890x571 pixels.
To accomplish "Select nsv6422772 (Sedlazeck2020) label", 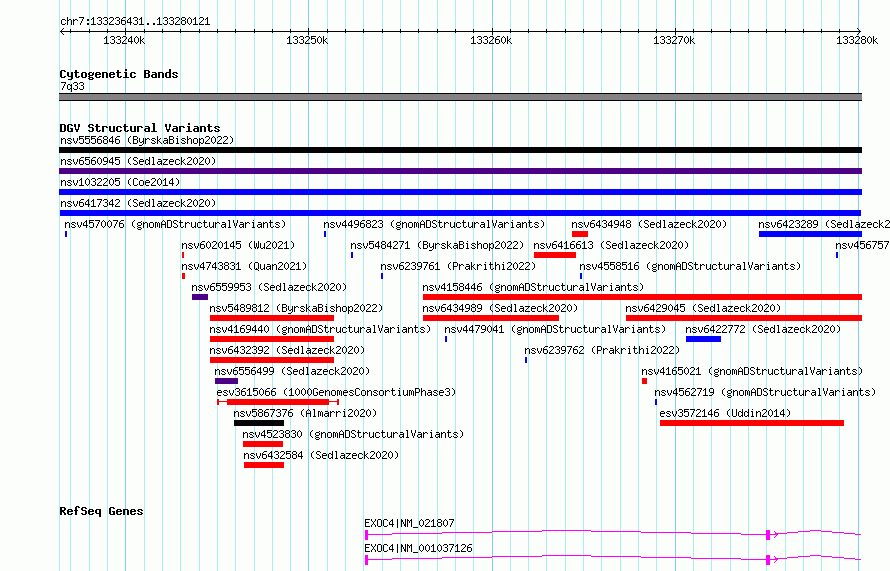I will [763, 329].
